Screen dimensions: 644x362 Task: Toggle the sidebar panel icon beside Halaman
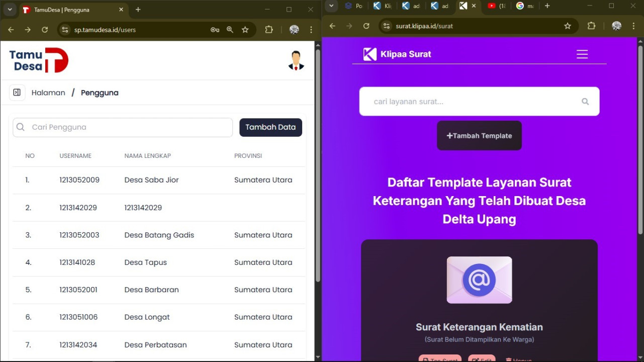(17, 93)
